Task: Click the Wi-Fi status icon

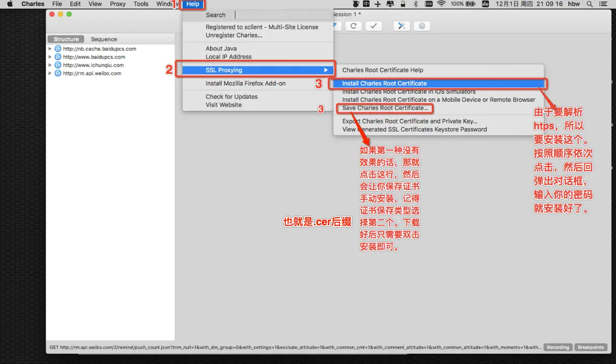Action: (441, 4)
